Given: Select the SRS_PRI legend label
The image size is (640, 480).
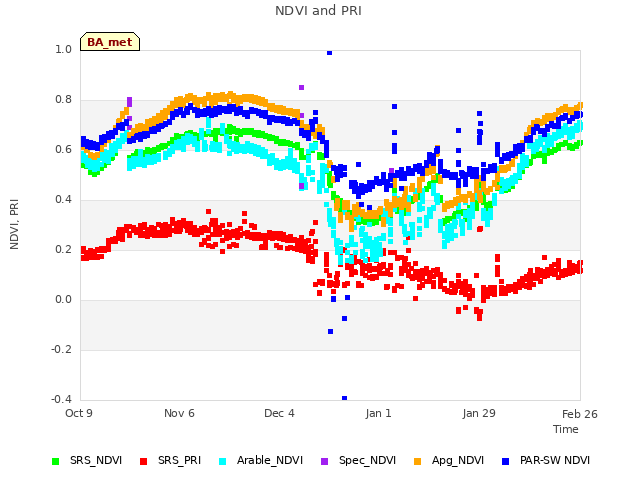Looking at the screenshot, I should pos(180,460).
